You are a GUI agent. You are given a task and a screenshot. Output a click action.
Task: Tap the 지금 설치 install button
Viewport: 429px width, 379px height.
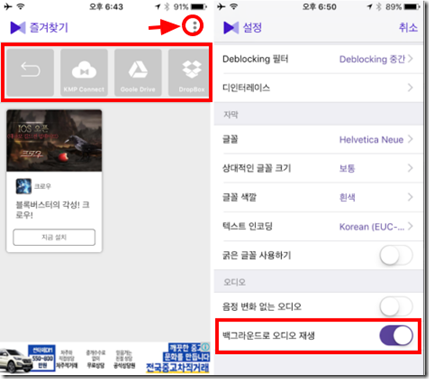click(54, 237)
